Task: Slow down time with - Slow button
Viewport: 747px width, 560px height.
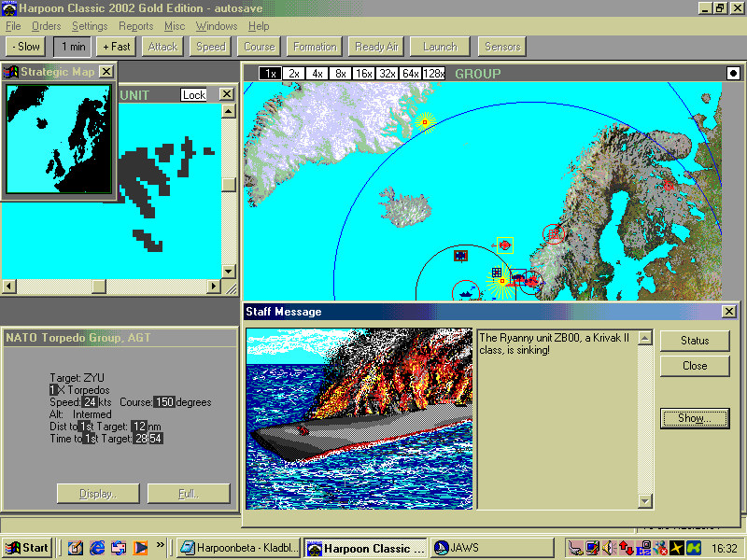Action: (26, 47)
